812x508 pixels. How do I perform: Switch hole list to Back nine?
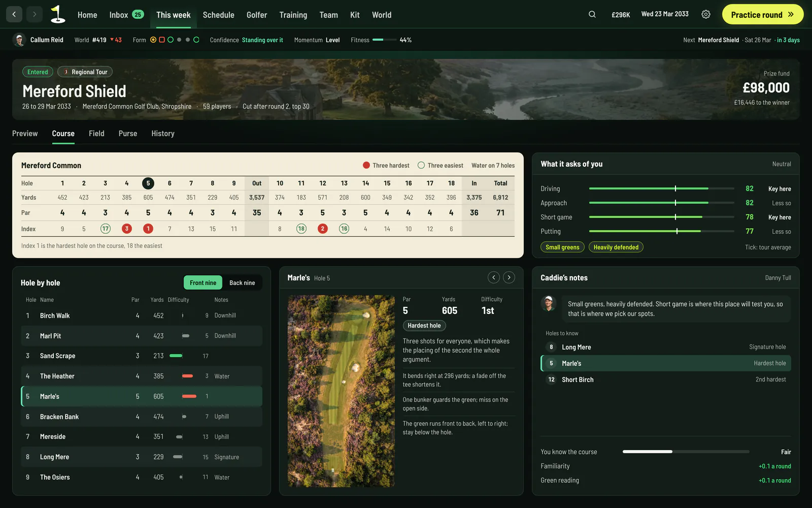pyautogui.click(x=242, y=282)
